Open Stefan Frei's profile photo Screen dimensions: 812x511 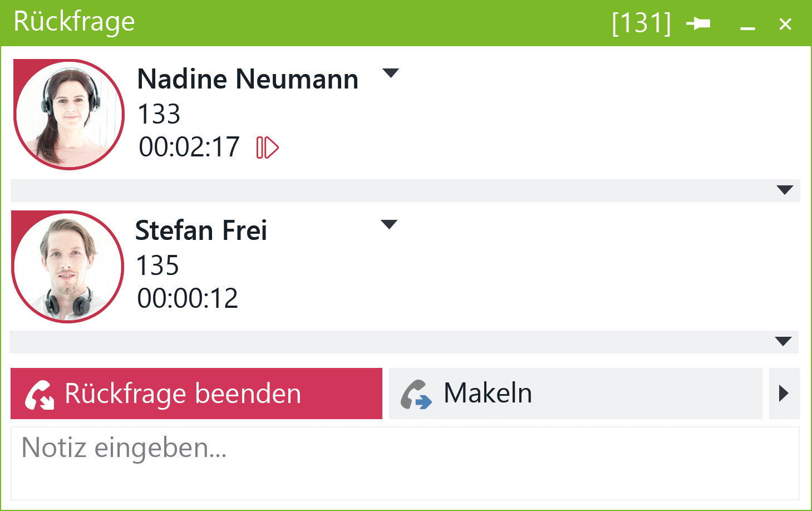(x=67, y=267)
